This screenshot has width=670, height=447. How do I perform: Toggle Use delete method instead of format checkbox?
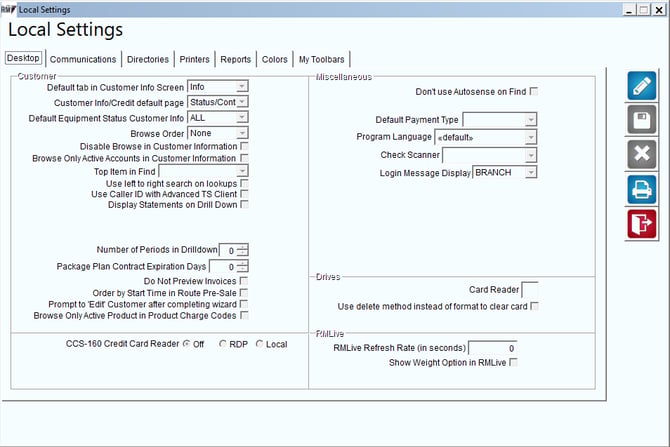coord(534,306)
